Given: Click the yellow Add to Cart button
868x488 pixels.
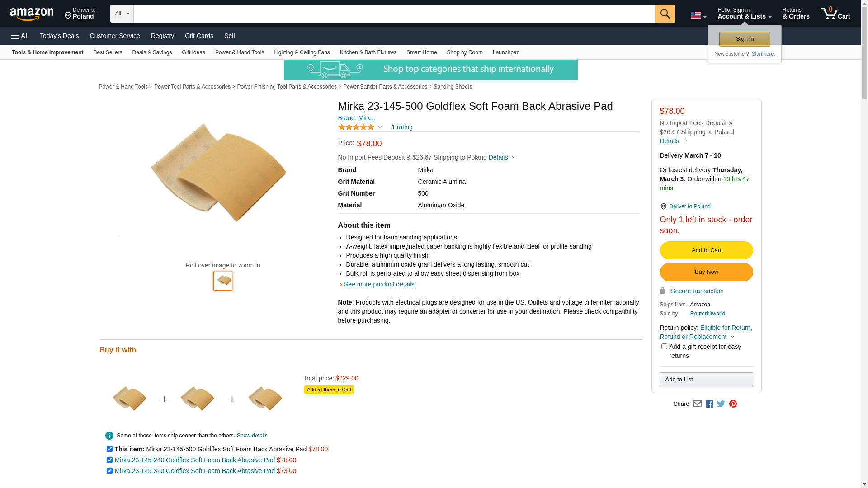Looking at the screenshot, I should (706, 250).
